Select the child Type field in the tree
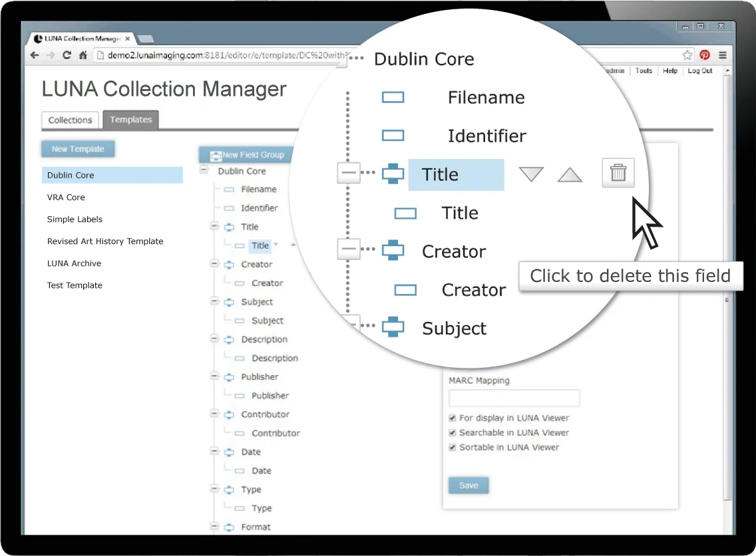756x556 pixels. click(x=262, y=509)
